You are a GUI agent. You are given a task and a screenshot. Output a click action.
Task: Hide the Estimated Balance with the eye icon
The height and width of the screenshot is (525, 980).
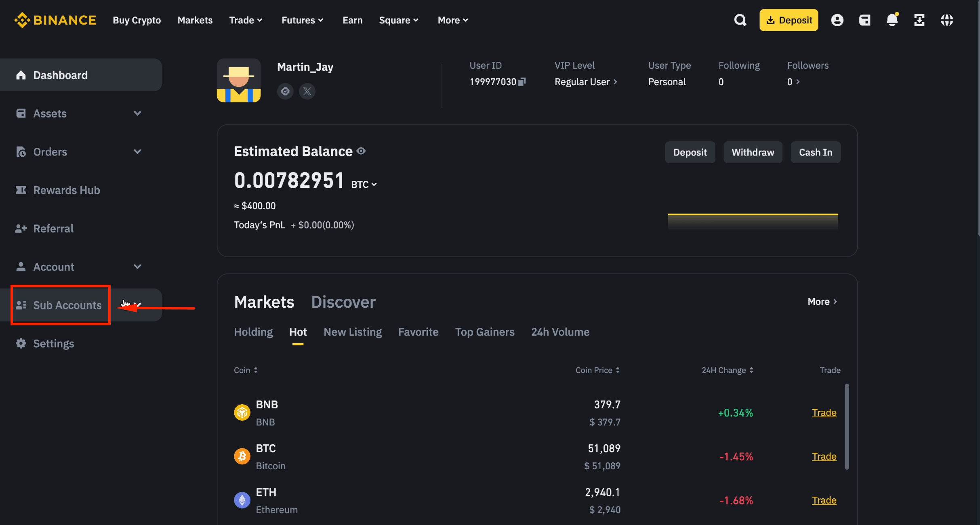(x=362, y=151)
